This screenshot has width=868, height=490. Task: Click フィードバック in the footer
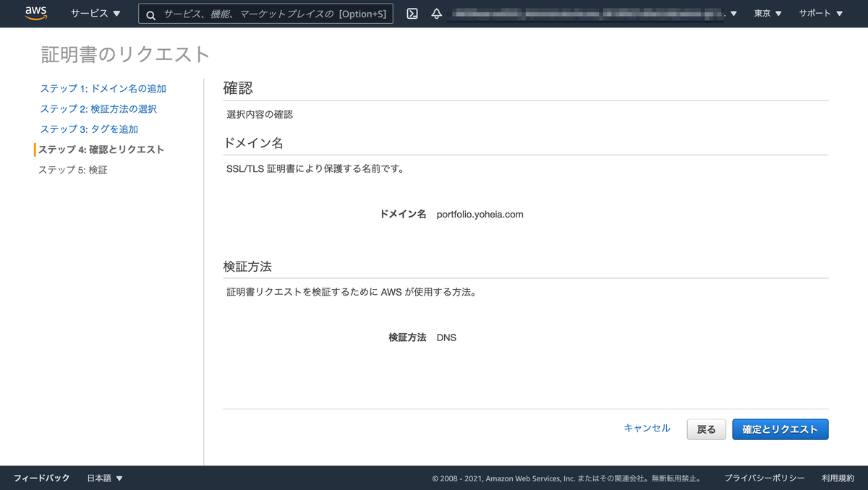coord(42,478)
